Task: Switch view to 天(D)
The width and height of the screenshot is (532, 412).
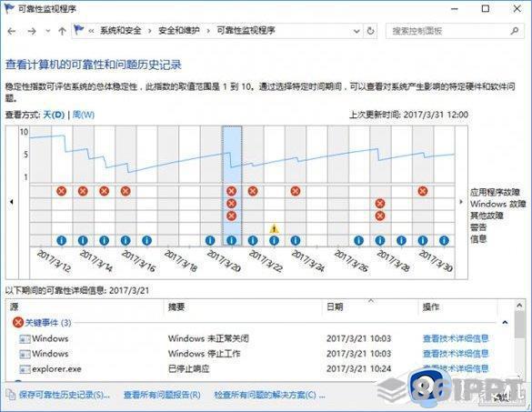Action: (54, 115)
